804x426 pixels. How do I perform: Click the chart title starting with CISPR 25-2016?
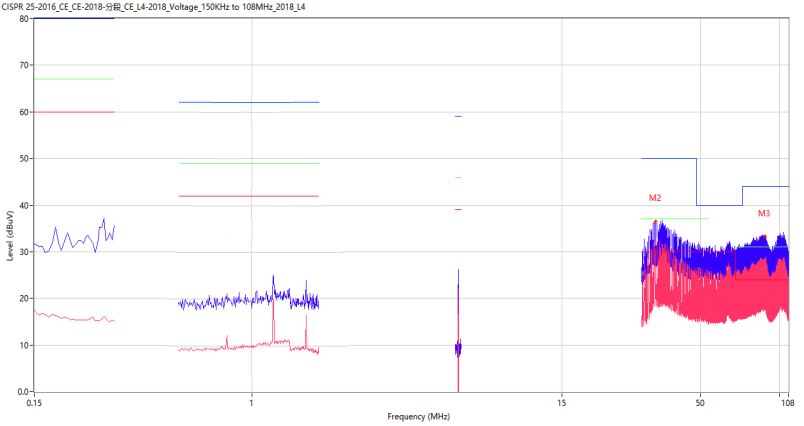[154, 7]
